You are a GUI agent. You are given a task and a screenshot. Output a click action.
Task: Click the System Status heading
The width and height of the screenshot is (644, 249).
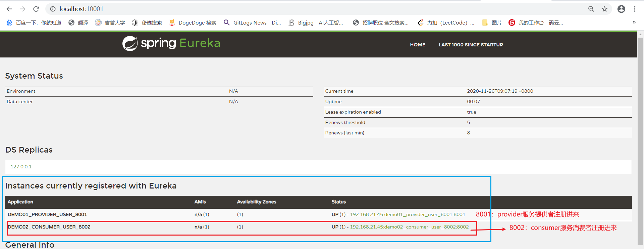(34, 76)
